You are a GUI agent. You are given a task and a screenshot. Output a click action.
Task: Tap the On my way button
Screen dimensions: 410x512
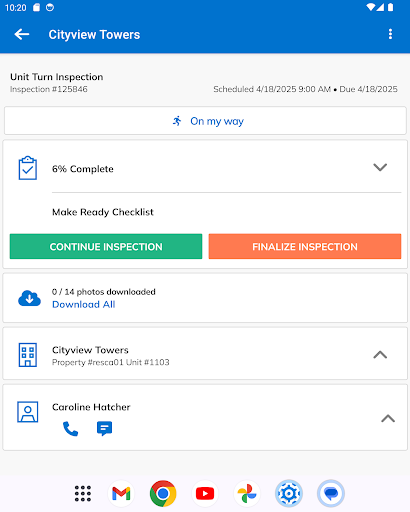pos(205,121)
